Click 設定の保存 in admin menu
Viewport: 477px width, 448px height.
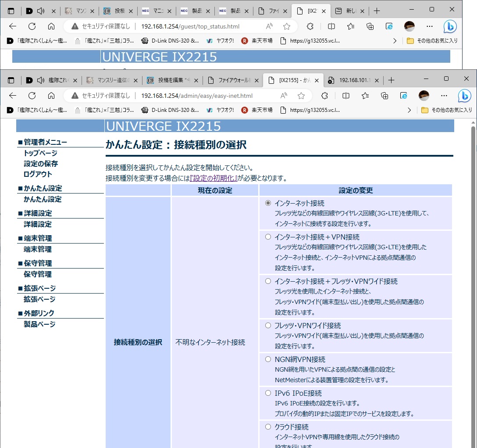41,164
